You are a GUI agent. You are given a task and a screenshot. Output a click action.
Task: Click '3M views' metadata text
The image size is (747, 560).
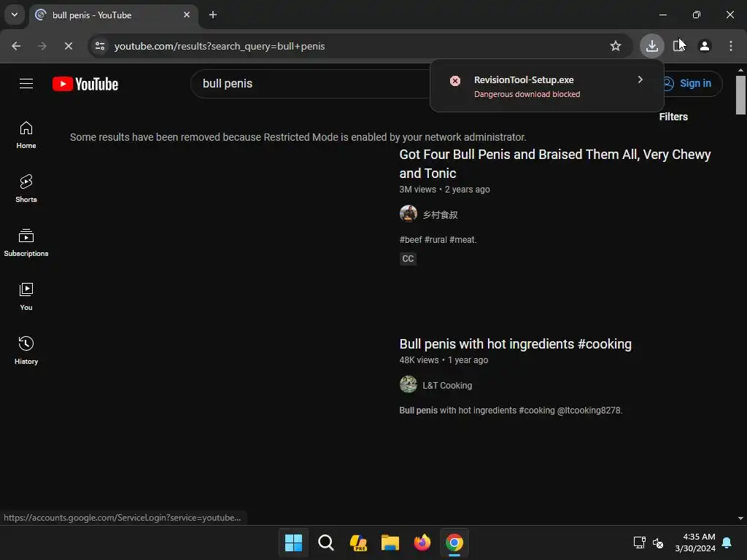tap(418, 190)
